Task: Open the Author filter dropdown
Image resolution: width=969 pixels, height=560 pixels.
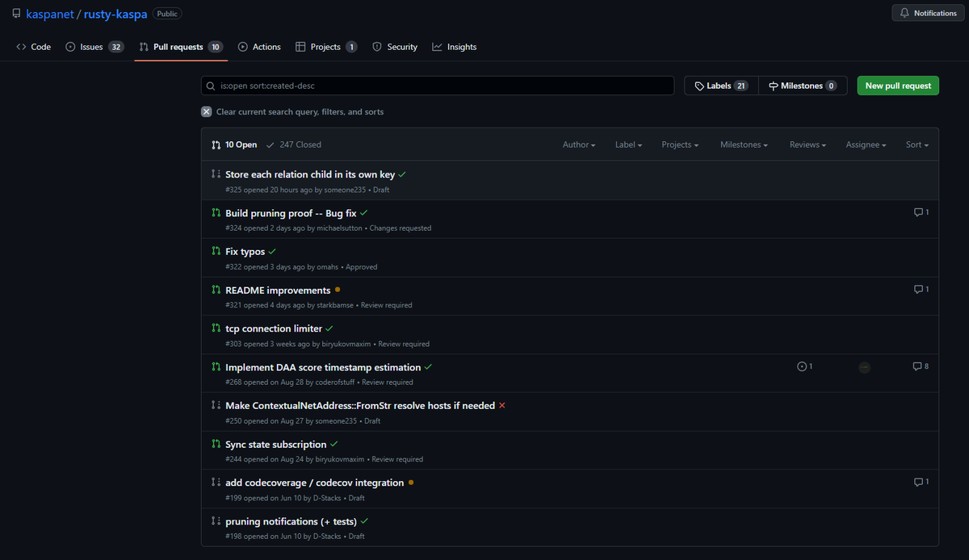Action: pos(578,144)
